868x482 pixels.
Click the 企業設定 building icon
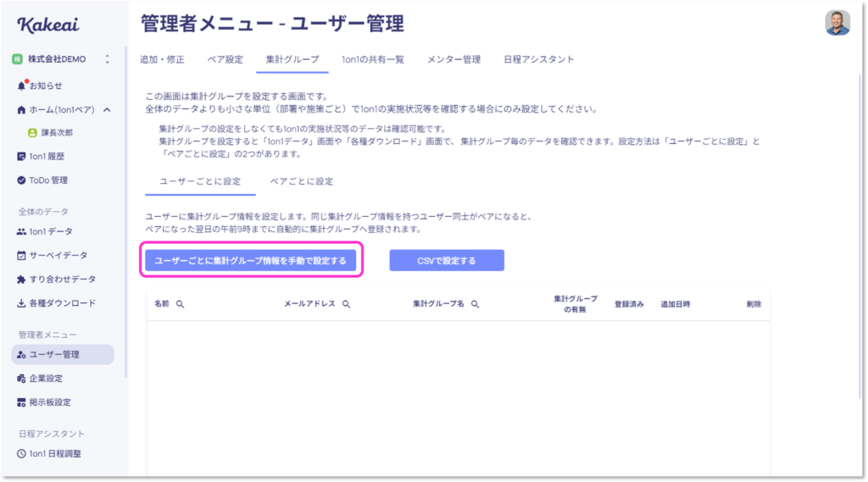pos(21,378)
